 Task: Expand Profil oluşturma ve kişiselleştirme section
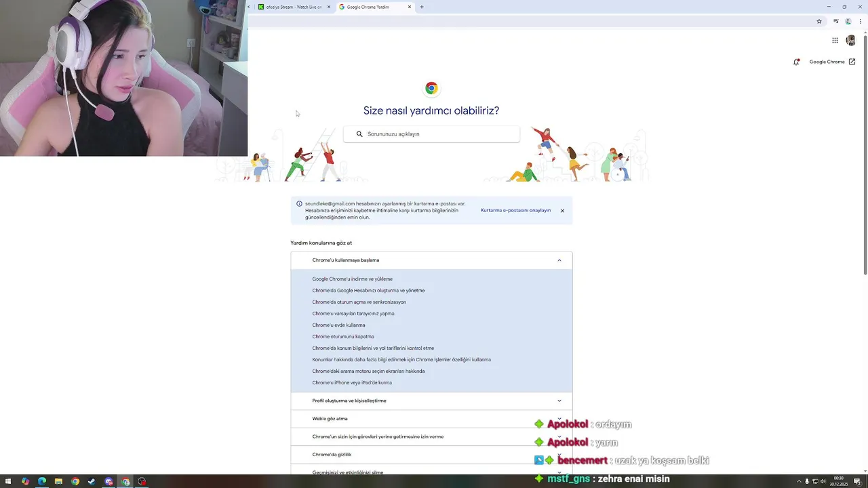tap(431, 401)
